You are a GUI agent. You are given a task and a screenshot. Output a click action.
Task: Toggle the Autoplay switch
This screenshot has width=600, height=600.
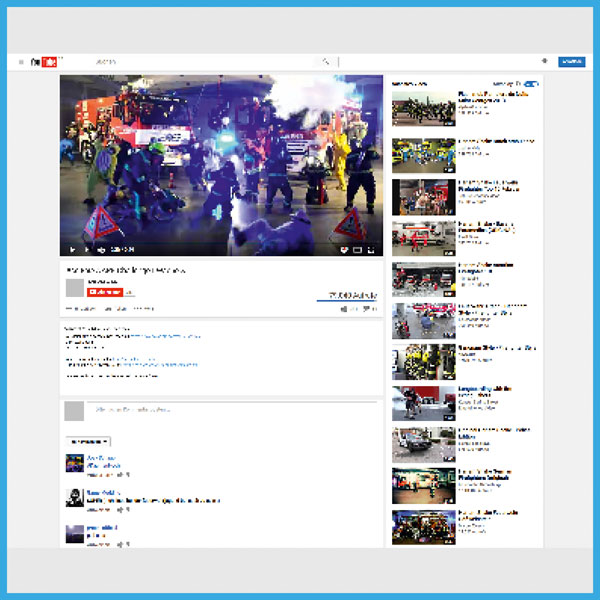[531, 84]
